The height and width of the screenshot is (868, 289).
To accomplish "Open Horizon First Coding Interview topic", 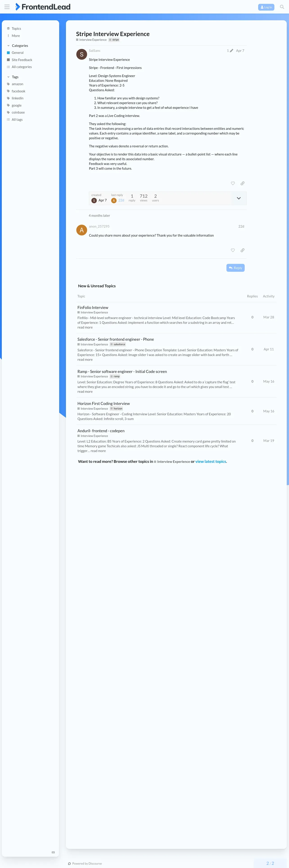I will coord(104,404).
